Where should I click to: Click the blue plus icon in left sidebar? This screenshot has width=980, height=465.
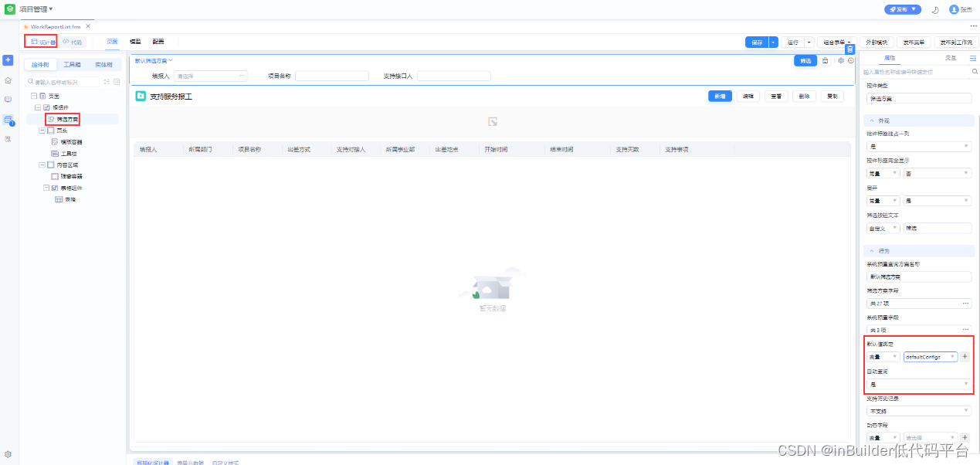click(8, 59)
